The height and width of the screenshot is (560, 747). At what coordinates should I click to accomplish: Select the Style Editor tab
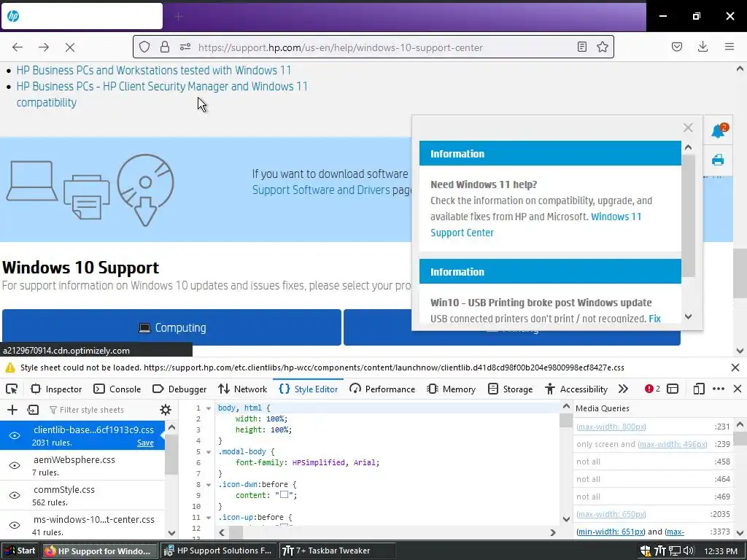[309, 389]
